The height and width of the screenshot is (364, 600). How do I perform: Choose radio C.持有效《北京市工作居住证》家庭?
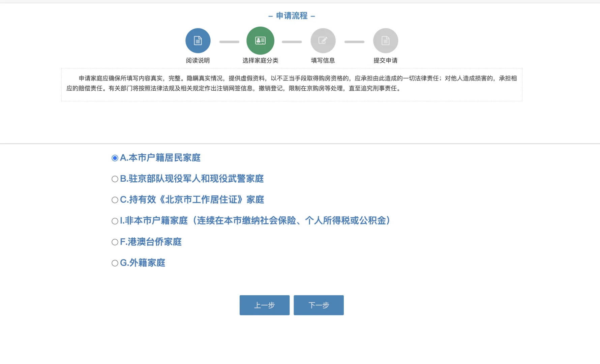click(x=115, y=200)
